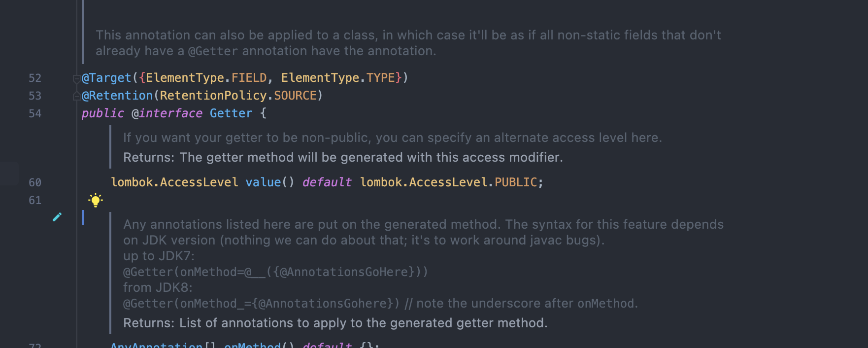868x348 pixels.
Task: Click line number 60 in the gutter
Action: point(35,182)
